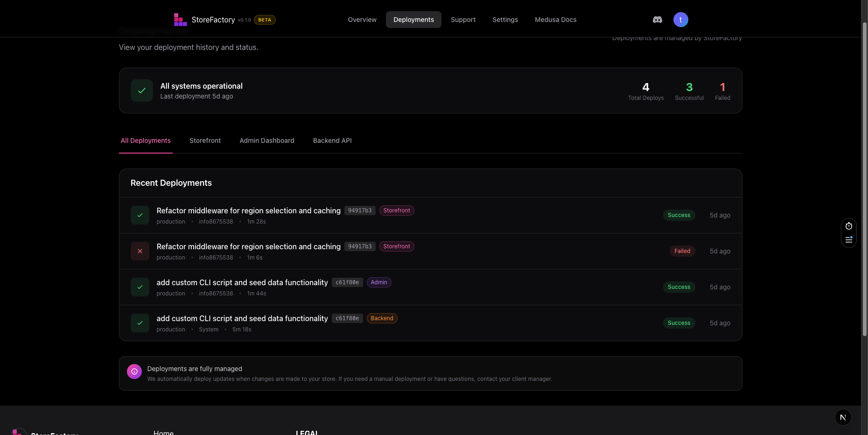Click the StoreFactory logo in the navbar
Image resolution: width=868 pixels, height=435 pixels.
click(180, 19)
